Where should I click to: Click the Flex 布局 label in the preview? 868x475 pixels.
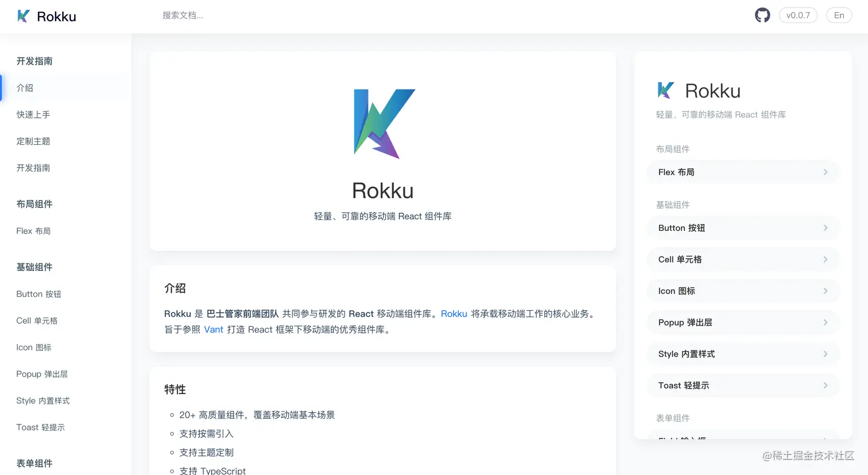click(x=676, y=172)
